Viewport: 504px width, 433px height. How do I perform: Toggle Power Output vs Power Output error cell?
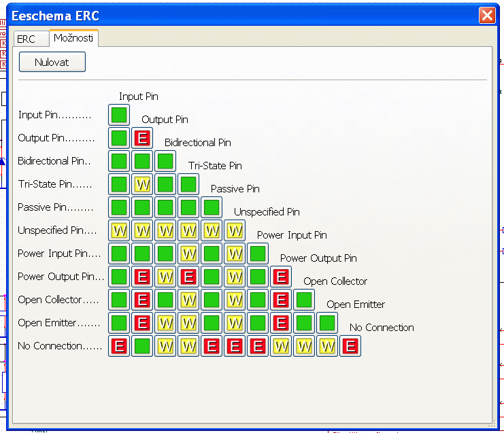click(x=281, y=277)
